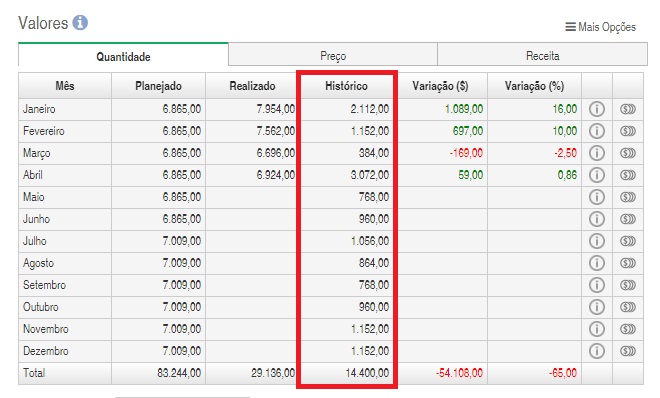Image resolution: width=660 pixels, height=398 pixels.
Task: Click the coins icon in Outubro row
Action: tap(628, 307)
